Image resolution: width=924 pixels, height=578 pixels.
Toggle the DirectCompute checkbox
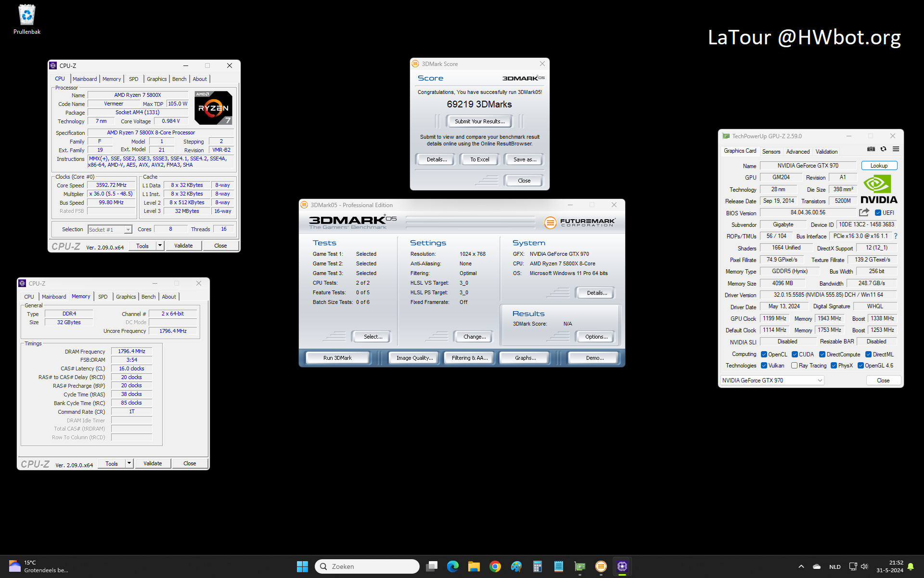click(x=822, y=354)
